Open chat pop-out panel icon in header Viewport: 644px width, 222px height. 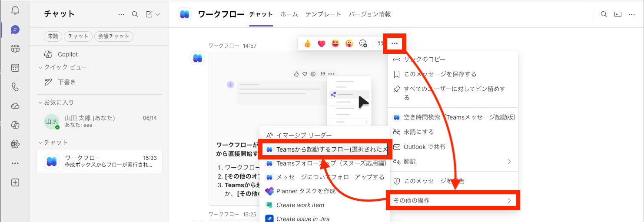pos(617,14)
